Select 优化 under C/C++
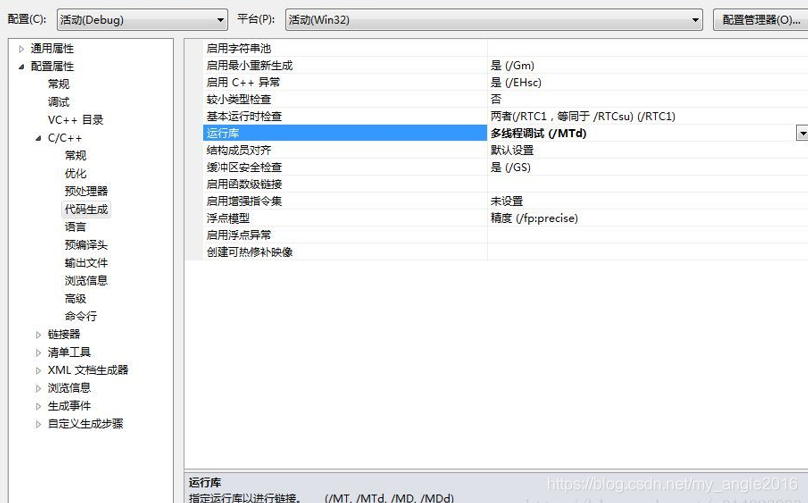 pyautogui.click(x=76, y=174)
